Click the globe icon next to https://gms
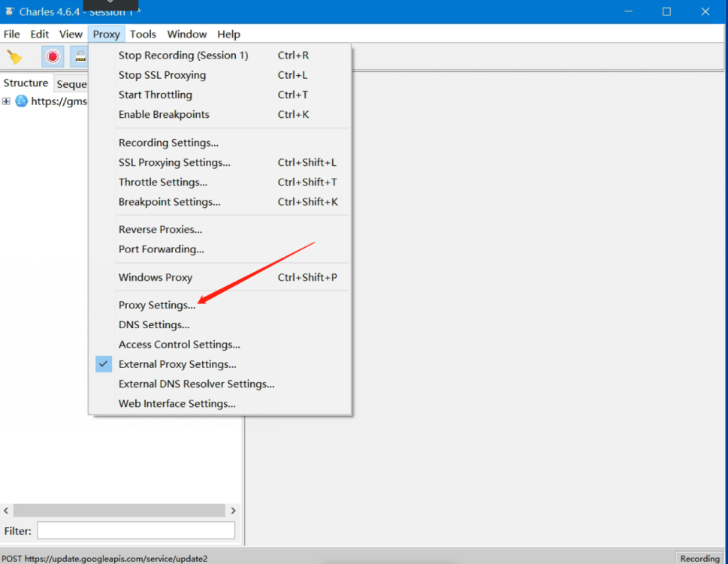Viewport: 728px width, 564px height. [x=21, y=101]
